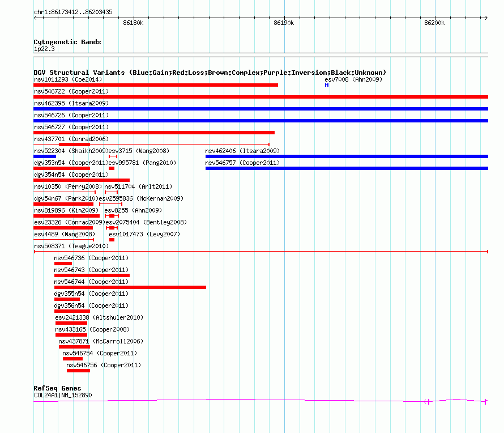This screenshot has width=504, height=433.
Task: Click esv1017473 (Levy2007) label
Action: coord(144,234)
